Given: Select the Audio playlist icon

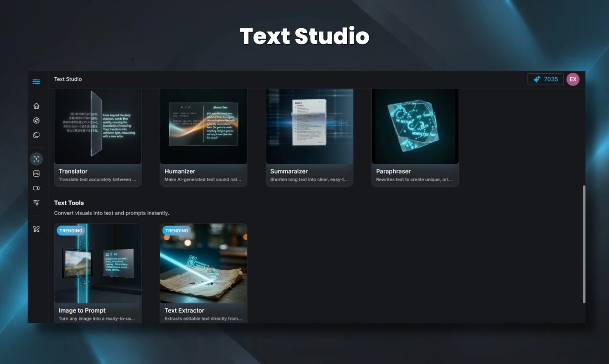Looking at the screenshot, I should click(36, 202).
